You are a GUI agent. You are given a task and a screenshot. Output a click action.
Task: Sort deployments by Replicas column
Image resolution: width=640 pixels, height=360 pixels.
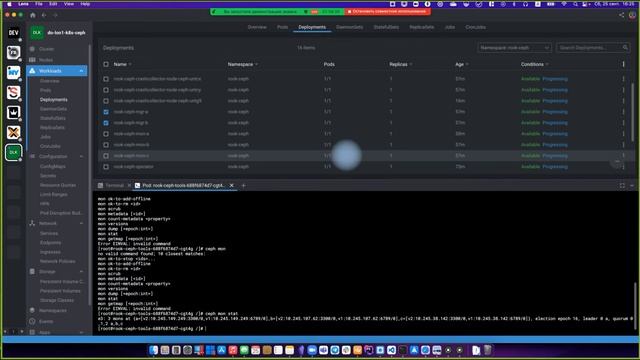tap(398, 64)
